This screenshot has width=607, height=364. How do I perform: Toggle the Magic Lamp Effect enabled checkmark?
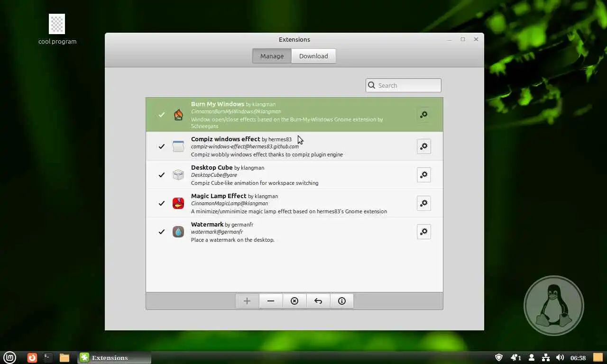point(162,203)
